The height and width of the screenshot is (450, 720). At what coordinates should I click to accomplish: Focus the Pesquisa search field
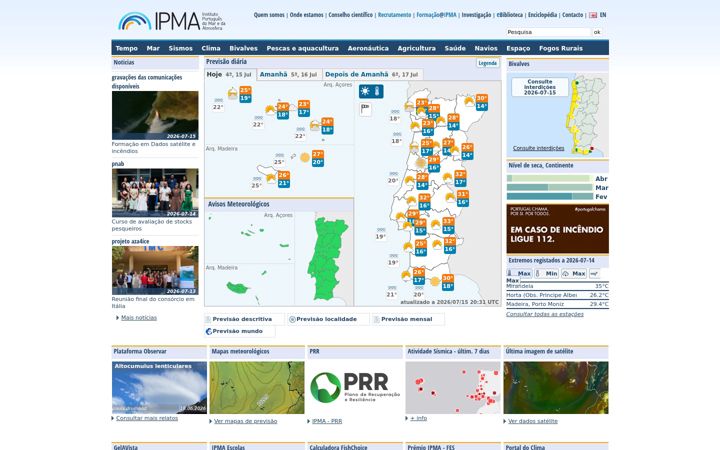(548, 32)
